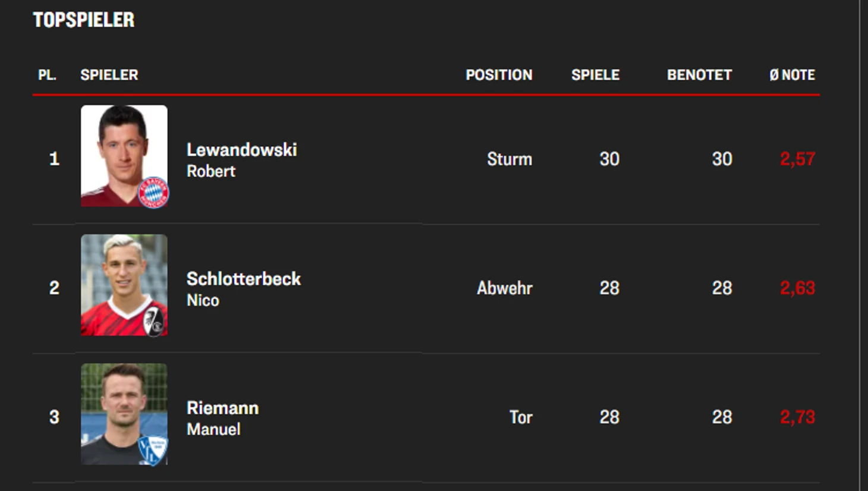Click the TOPSPIELER section heading

(x=84, y=20)
